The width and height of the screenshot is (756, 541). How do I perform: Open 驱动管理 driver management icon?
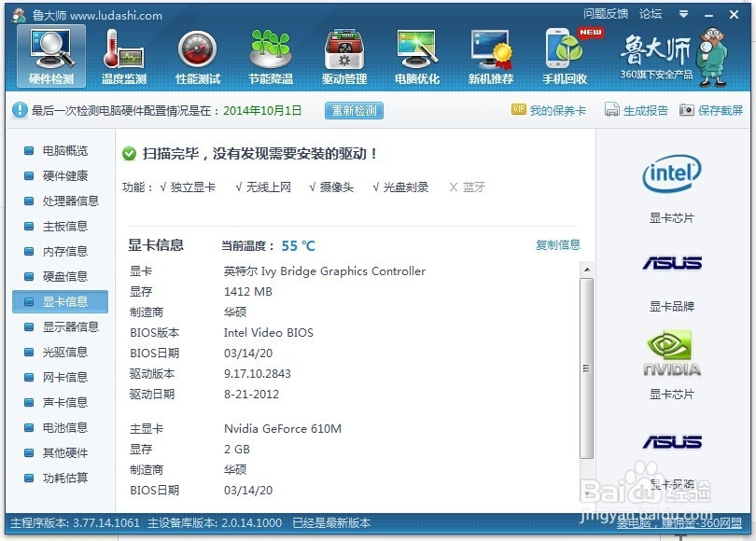(x=344, y=56)
